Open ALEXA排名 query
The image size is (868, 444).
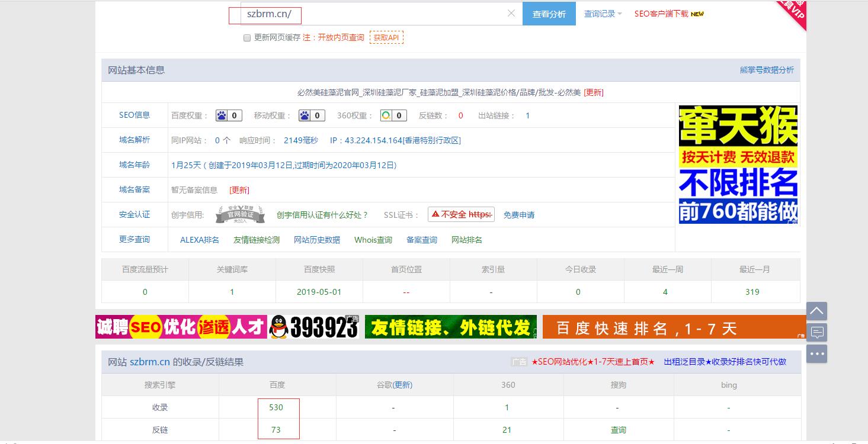pos(200,240)
